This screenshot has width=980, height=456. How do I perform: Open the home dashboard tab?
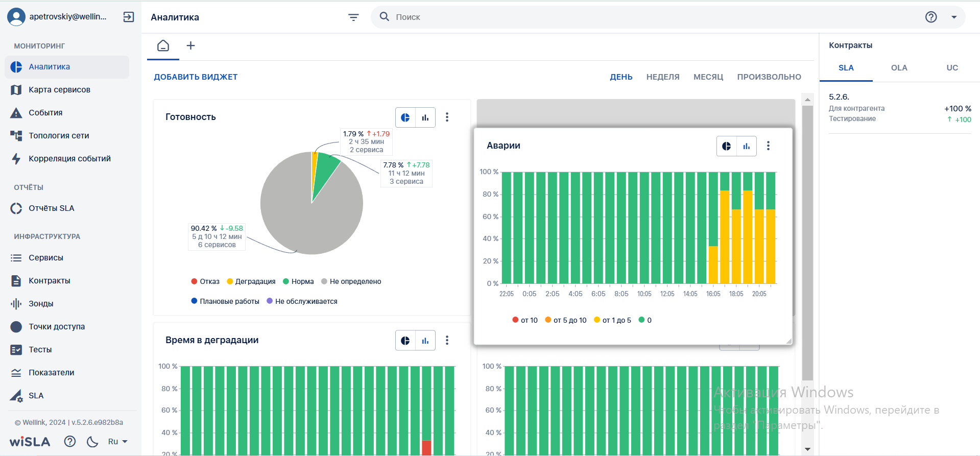tap(163, 46)
